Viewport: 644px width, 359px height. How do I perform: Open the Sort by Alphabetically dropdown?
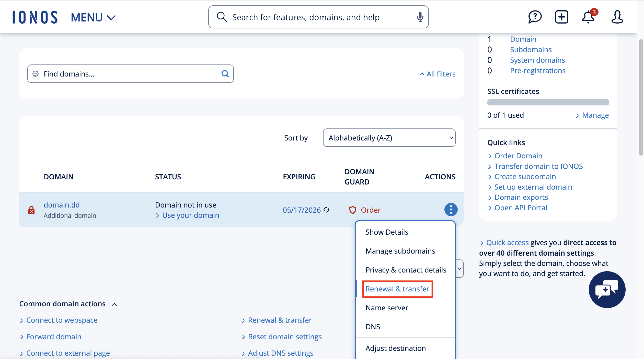389,138
